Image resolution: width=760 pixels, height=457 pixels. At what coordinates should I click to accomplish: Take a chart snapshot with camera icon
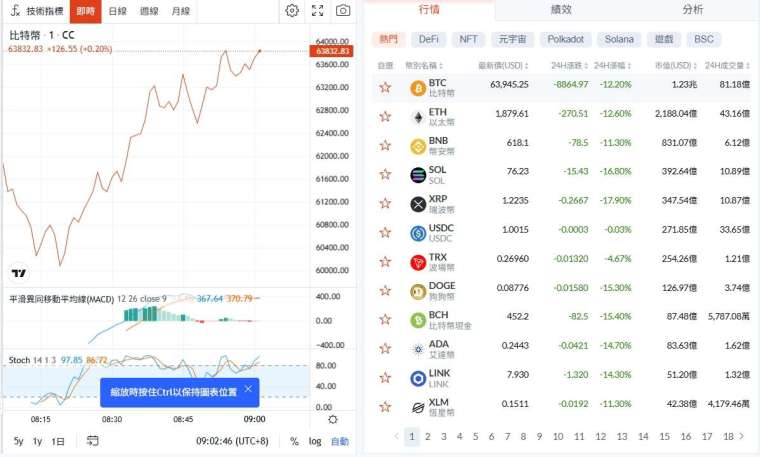[x=343, y=11]
